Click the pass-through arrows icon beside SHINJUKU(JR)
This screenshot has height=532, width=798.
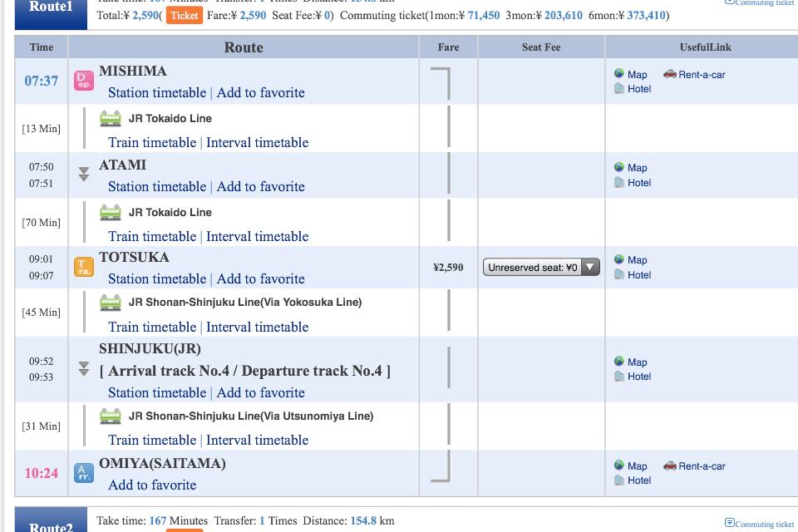[x=84, y=368]
